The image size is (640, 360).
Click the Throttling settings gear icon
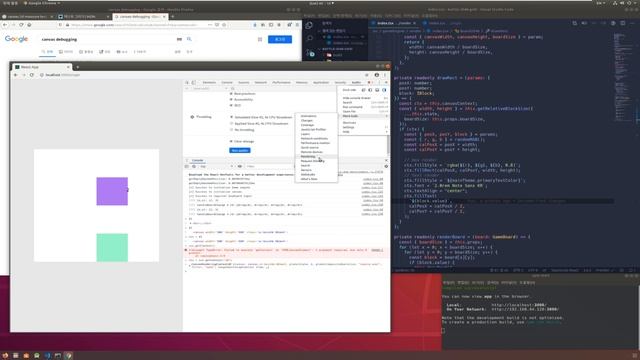coord(192,117)
